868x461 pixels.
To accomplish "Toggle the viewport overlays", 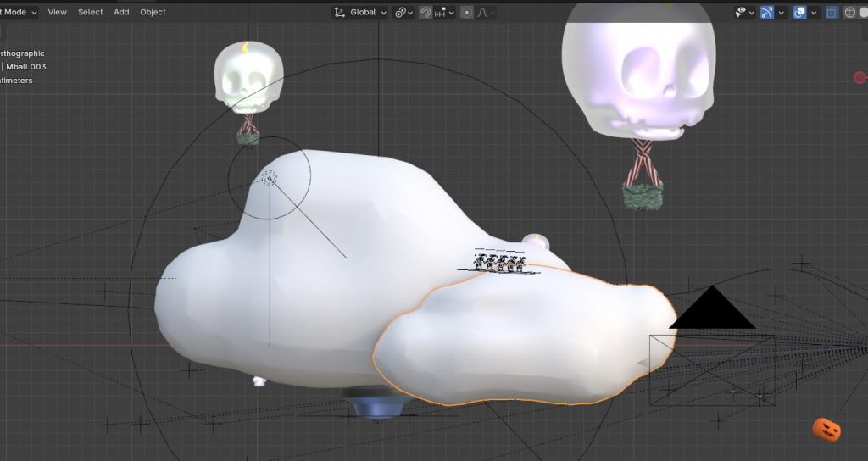I will pos(799,12).
